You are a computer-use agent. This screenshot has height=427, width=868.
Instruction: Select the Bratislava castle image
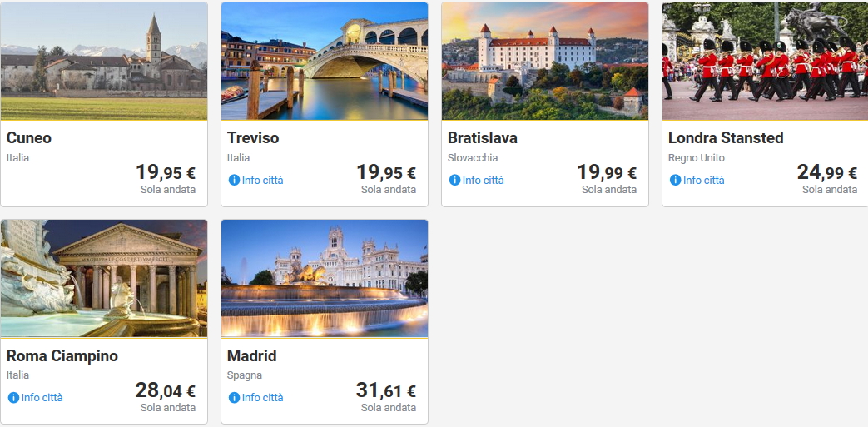point(545,61)
